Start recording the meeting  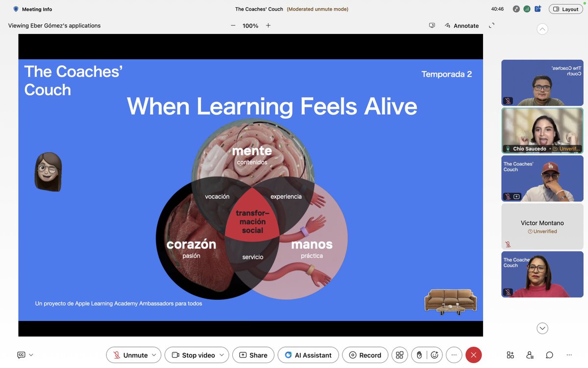pyautogui.click(x=365, y=355)
